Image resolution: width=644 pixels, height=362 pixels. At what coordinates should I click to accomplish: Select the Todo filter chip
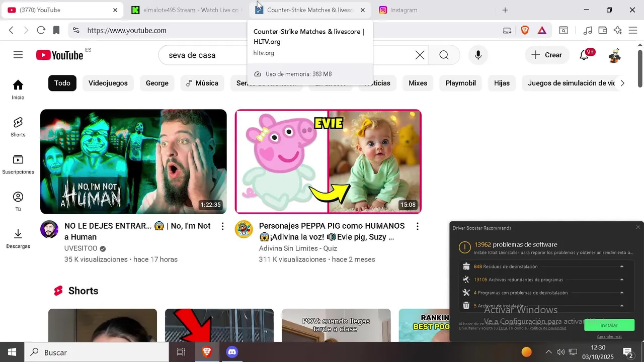click(x=62, y=83)
